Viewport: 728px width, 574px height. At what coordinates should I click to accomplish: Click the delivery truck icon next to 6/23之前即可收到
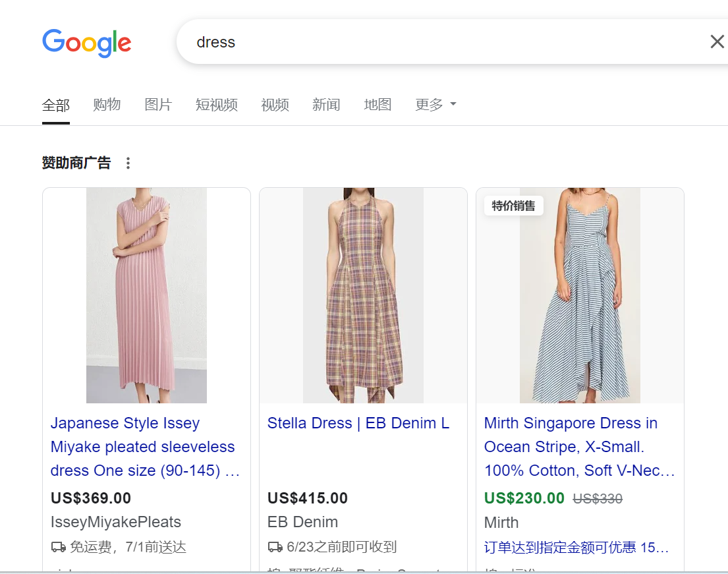pos(275,547)
